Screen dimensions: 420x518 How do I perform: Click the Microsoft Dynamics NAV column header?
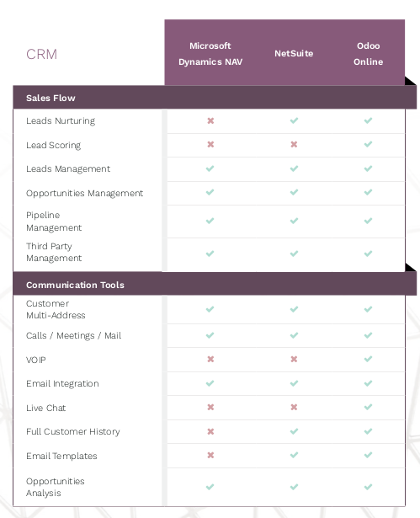point(210,54)
